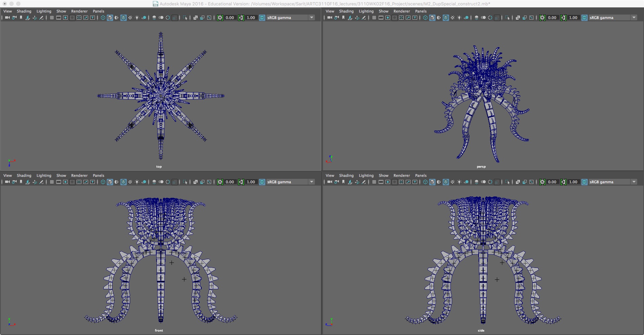Click 2D Pan/Zoom icon in top panel
Screen dimensions: 644x335
click(x=35, y=18)
